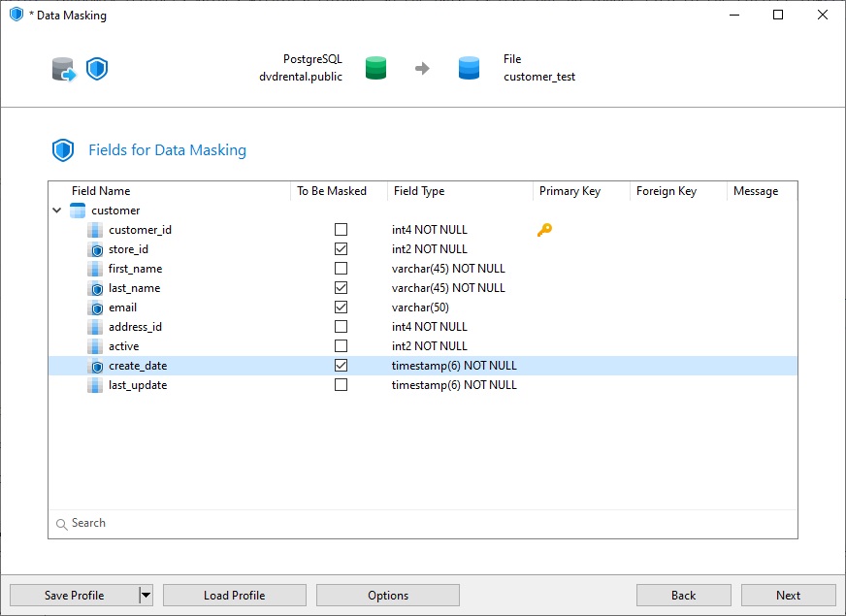Image resolution: width=846 pixels, height=616 pixels.
Task: Click the address_id column icon
Action: 95,327
